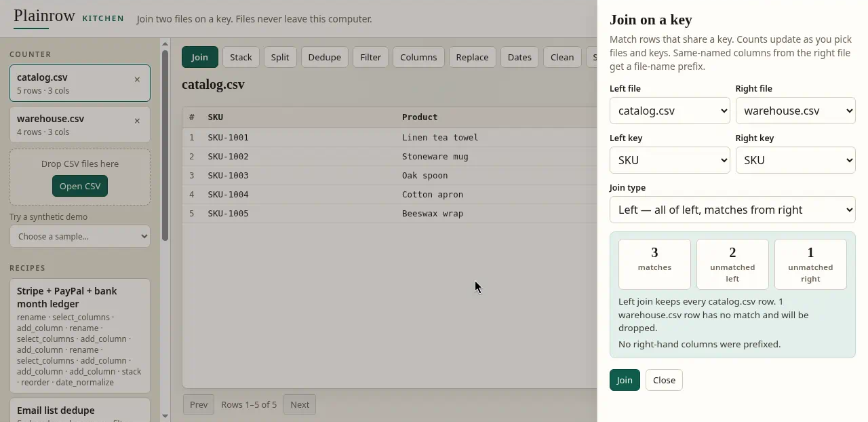Open the Right file dropdown
868x422 pixels.
(795, 111)
